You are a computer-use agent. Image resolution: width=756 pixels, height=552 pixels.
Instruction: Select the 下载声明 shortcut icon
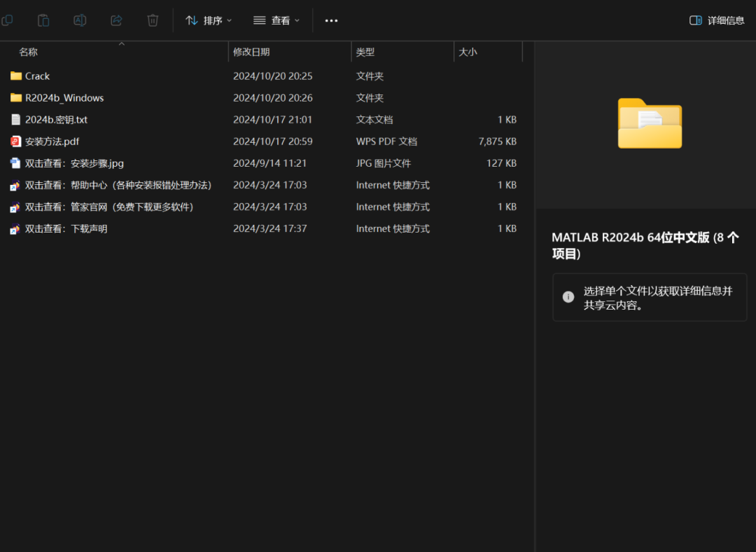tap(15, 228)
